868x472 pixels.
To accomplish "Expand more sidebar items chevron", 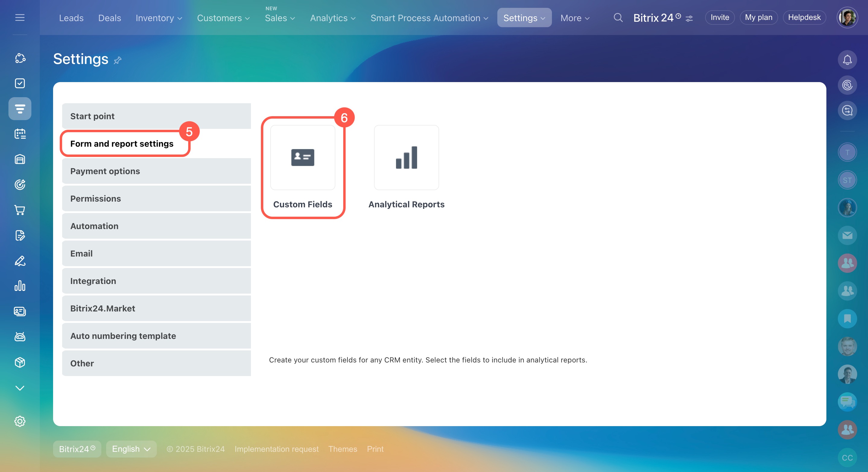I will [20, 388].
